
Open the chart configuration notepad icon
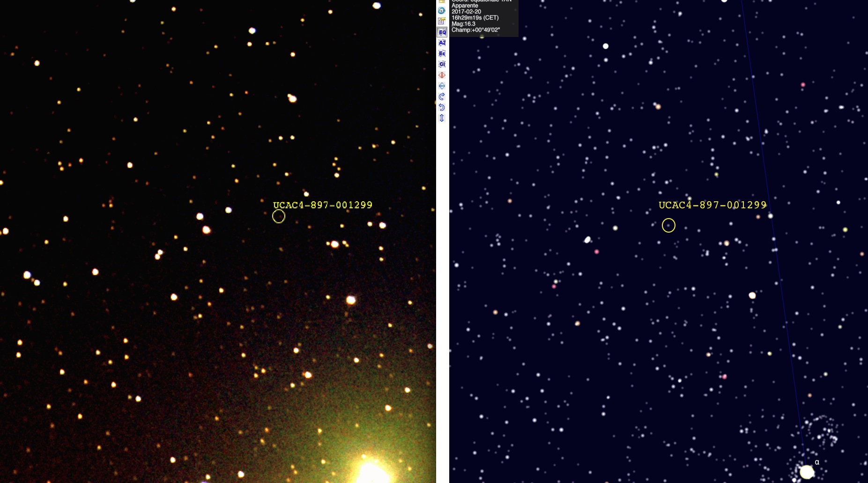click(441, 21)
